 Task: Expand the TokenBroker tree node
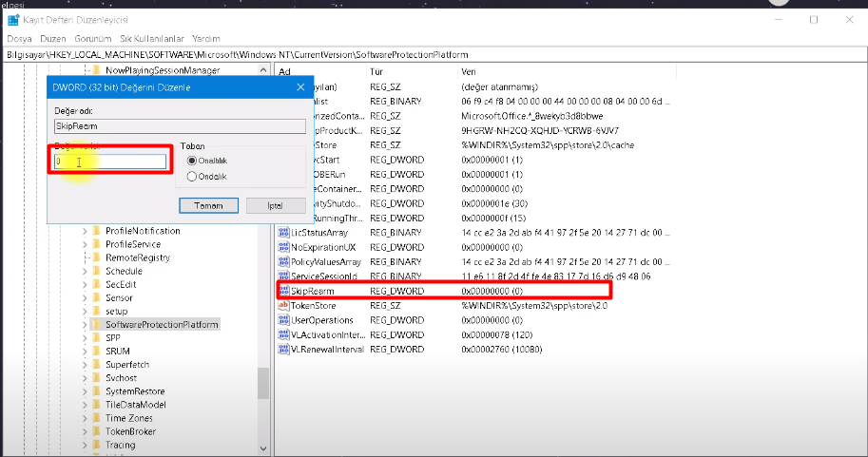coord(85,431)
